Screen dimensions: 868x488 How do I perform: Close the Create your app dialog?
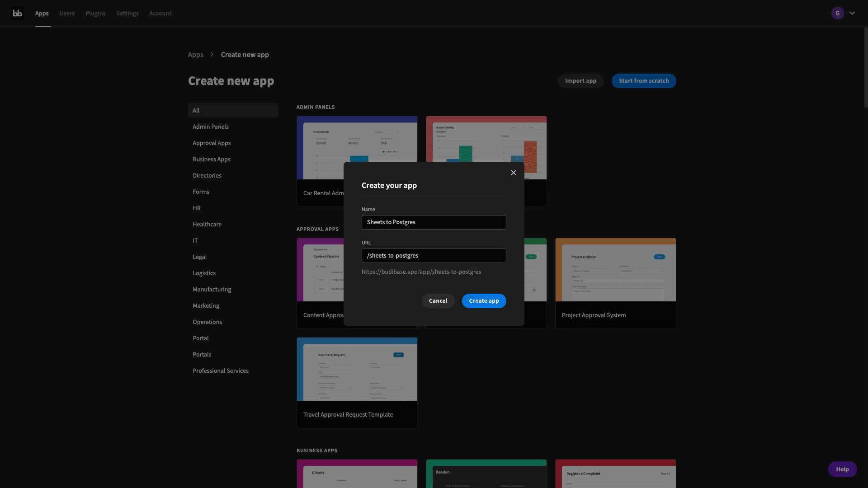tap(514, 173)
